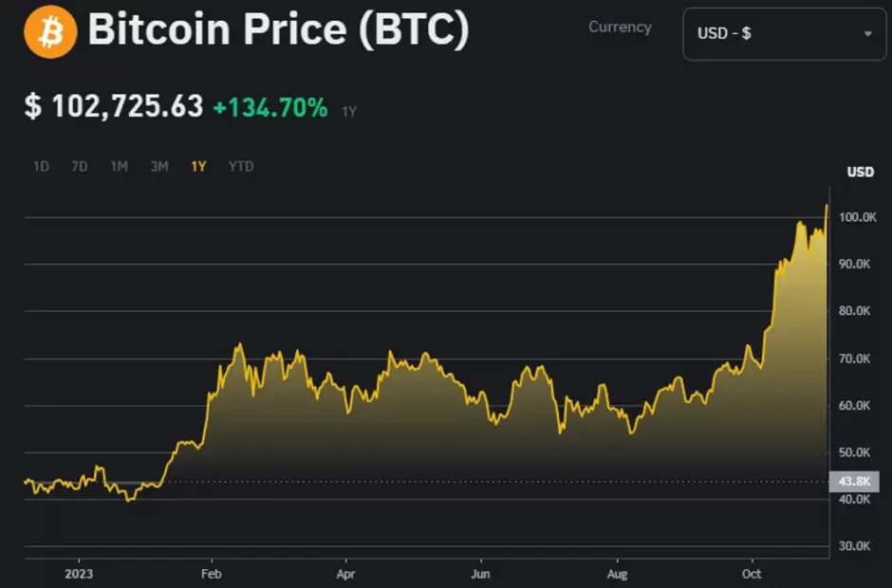
Task: Switch chart to 7D range
Action: [80, 167]
